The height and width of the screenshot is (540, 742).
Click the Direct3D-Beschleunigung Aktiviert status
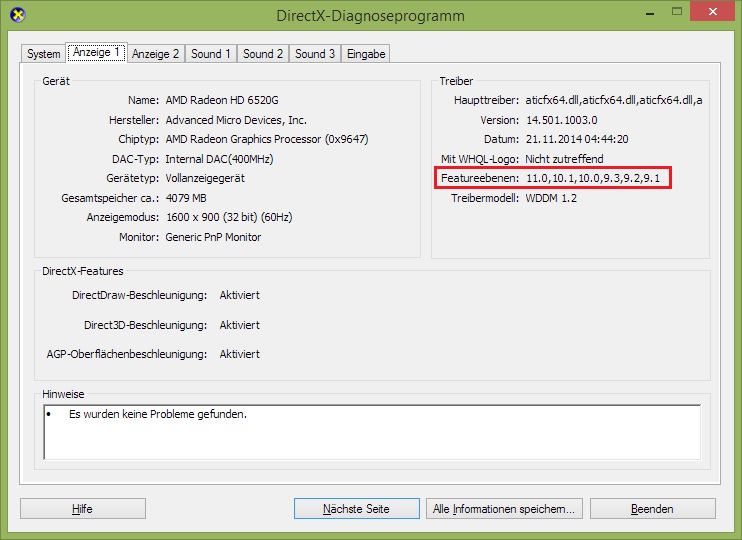pos(239,325)
